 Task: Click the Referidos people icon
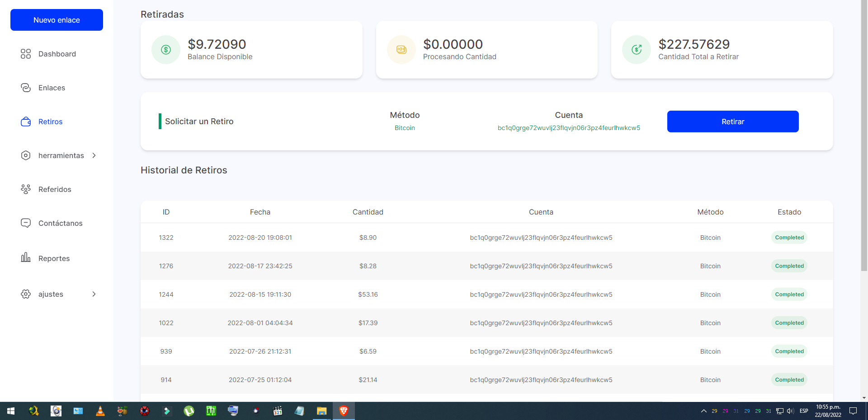pyautogui.click(x=26, y=189)
